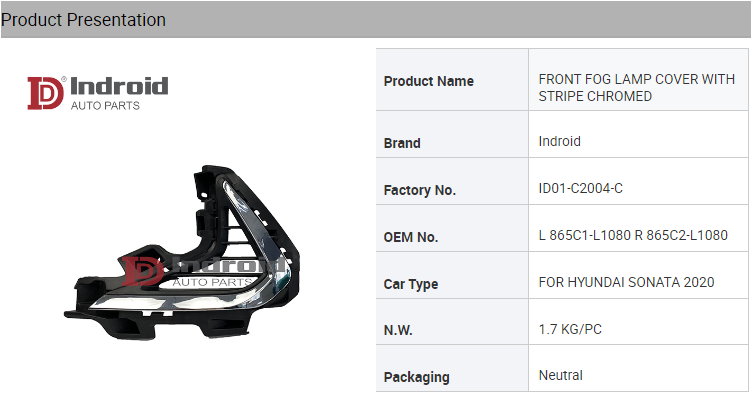The image size is (752, 395).
Task: Click the FRONT FOG LAMP COVER product name text
Action: (x=636, y=87)
